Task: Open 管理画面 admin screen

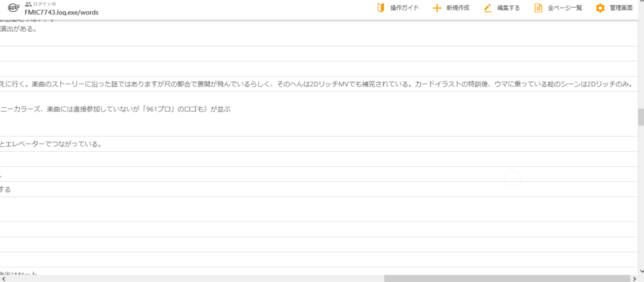Action: tap(621, 8)
